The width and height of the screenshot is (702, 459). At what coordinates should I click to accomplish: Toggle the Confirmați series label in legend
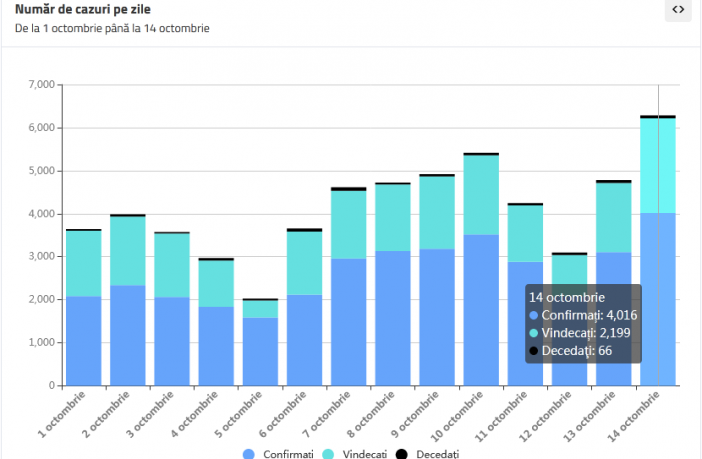point(288,454)
